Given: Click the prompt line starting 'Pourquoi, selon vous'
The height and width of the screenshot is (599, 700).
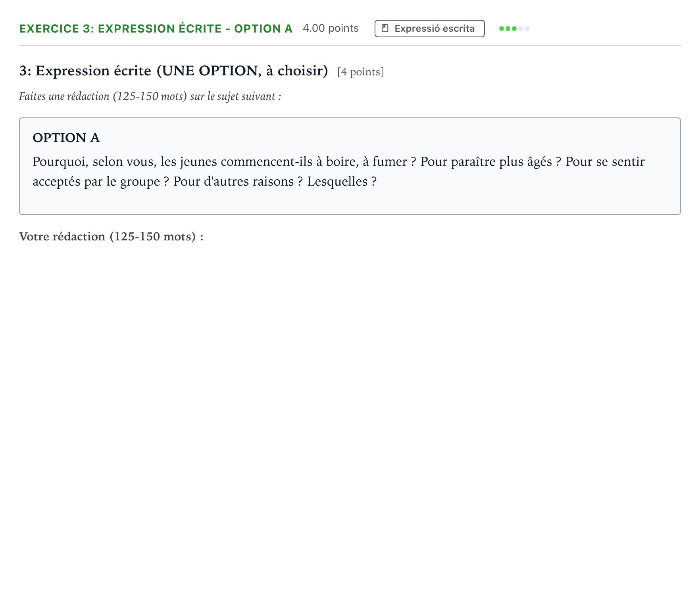Looking at the screenshot, I should click(338, 162).
